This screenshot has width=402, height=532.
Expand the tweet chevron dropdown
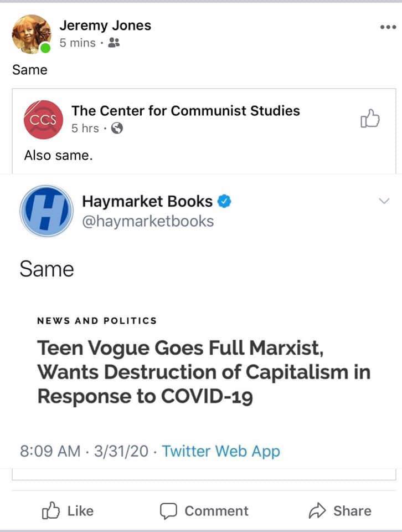tap(384, 201)
